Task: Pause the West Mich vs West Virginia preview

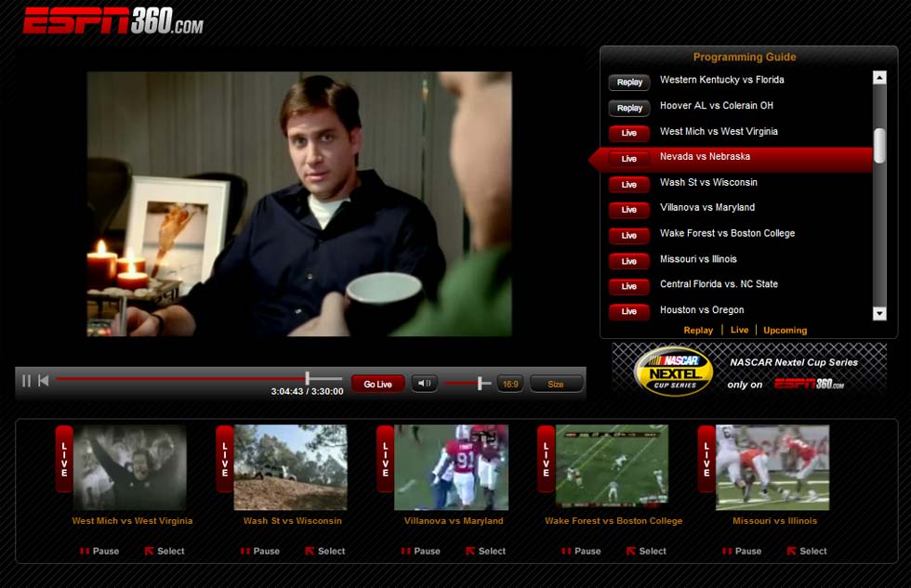Action: 100,551
